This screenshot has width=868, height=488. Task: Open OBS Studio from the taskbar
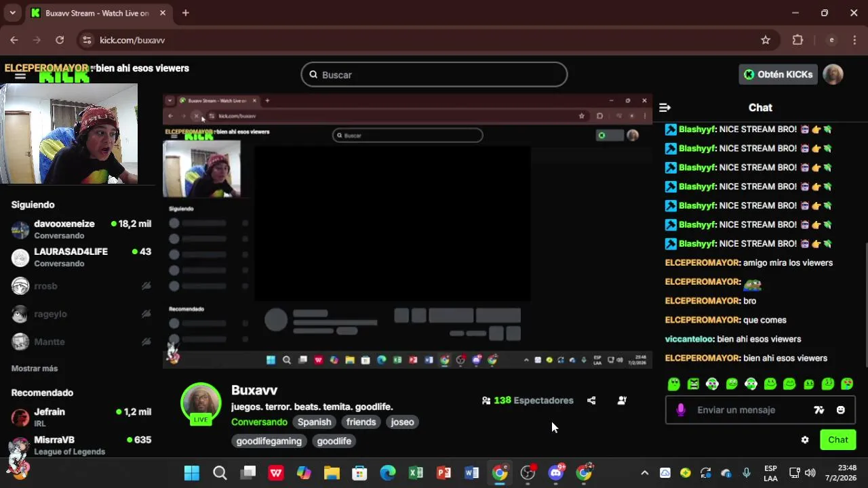[528, 472]
